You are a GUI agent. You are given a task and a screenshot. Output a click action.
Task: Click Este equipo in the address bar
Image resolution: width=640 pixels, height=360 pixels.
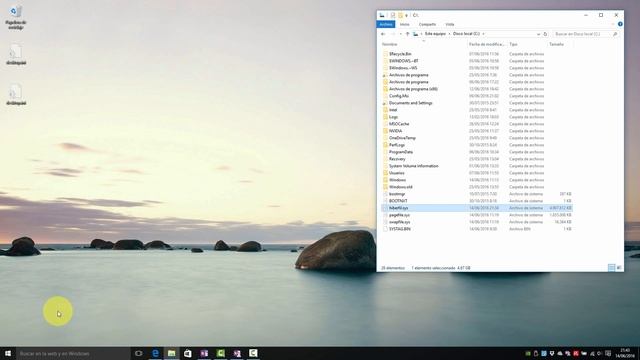435,34
